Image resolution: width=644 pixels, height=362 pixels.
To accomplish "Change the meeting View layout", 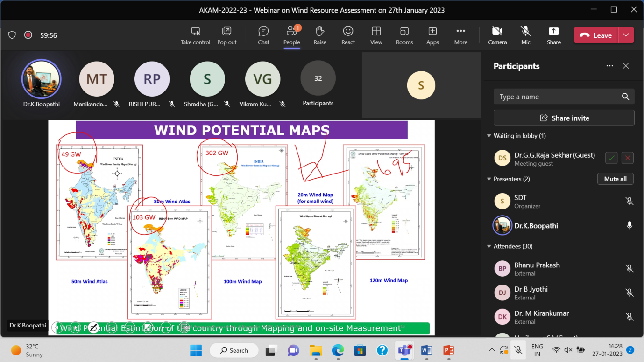I will 376,35.
